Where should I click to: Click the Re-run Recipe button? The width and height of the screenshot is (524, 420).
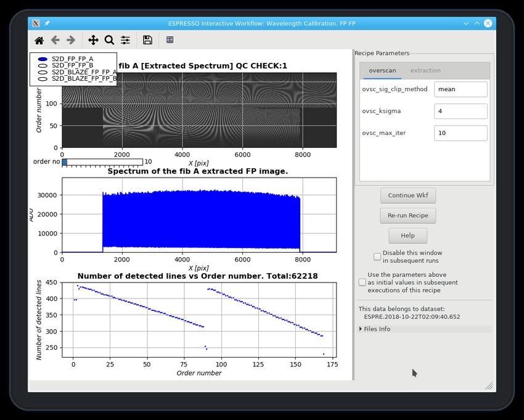(x=408, y=215)
